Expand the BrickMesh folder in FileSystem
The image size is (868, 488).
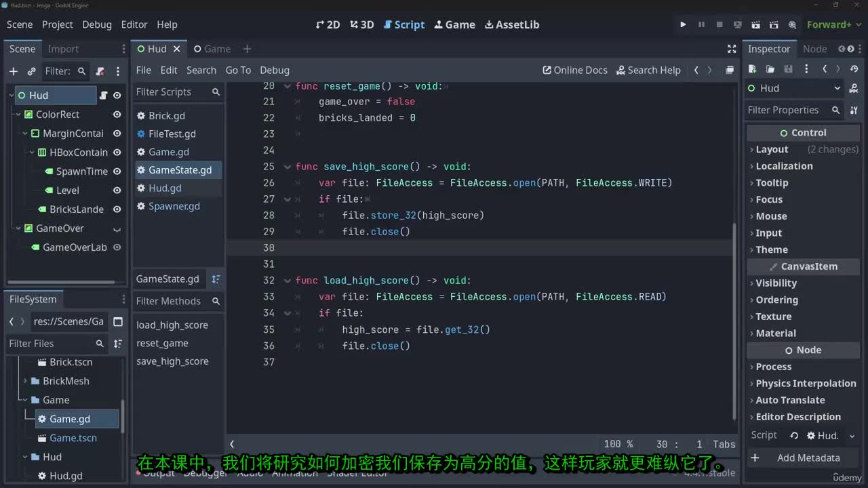pos(26,381)
